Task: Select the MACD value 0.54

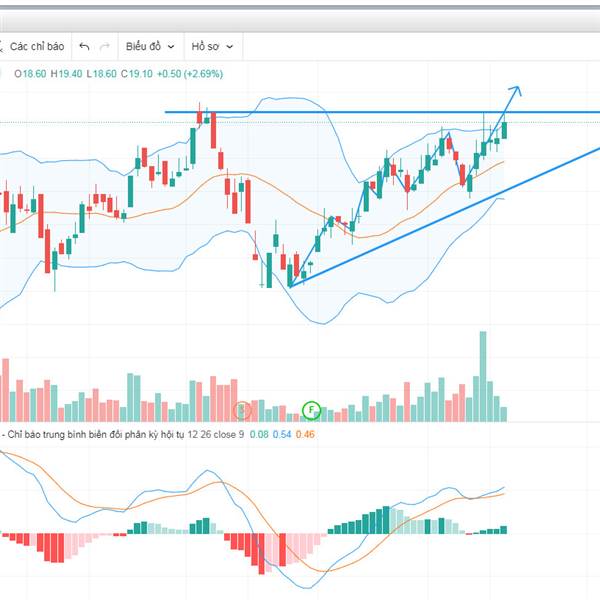Action: (x=282, y=435)
